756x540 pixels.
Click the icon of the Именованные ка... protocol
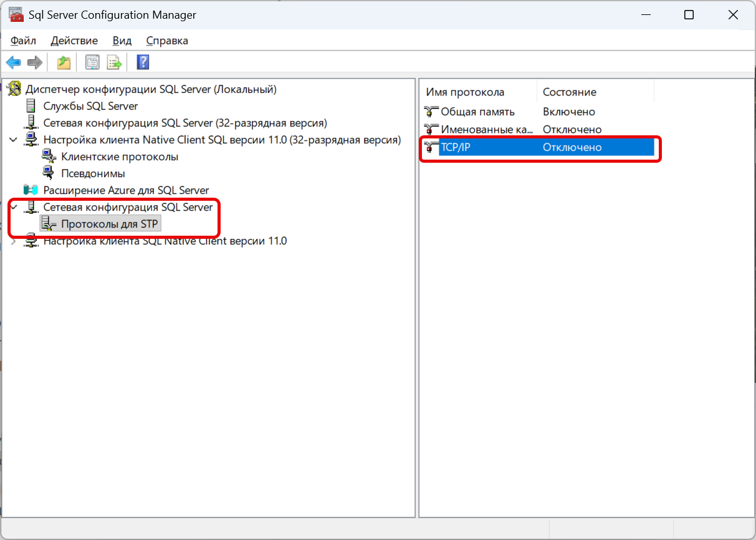tap(431, 130)
